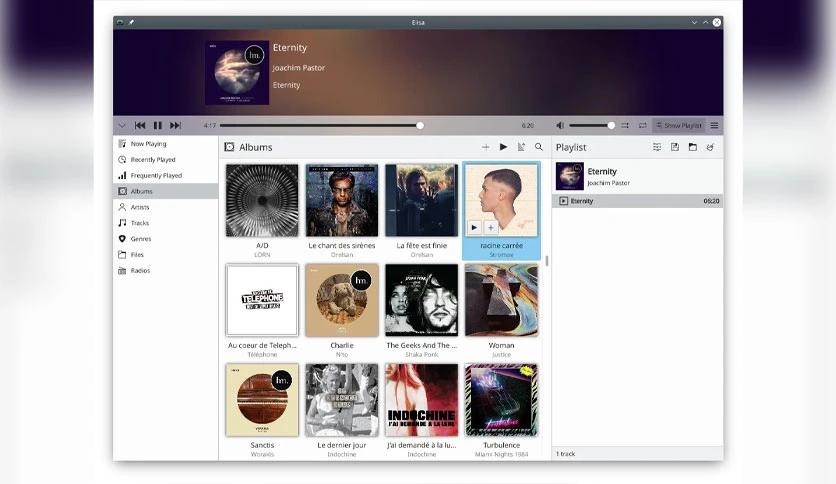Image resolution: width=836 pixels, height=484 pixels.
Task: Select Files in the sidebar
Action: point(165,255)
